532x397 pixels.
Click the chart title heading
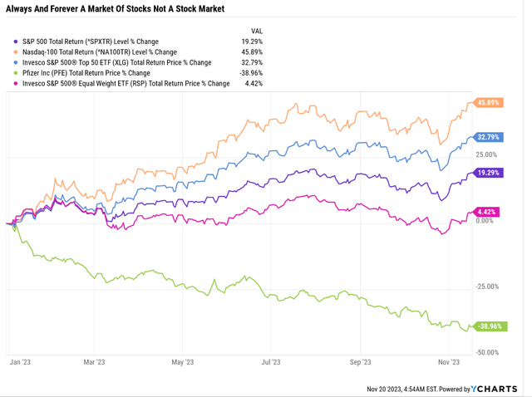pyautogui.click(x=116, y=9)
